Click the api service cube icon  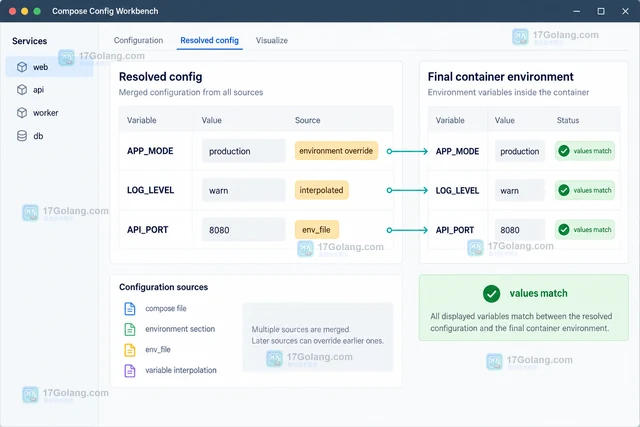point(22,89)
